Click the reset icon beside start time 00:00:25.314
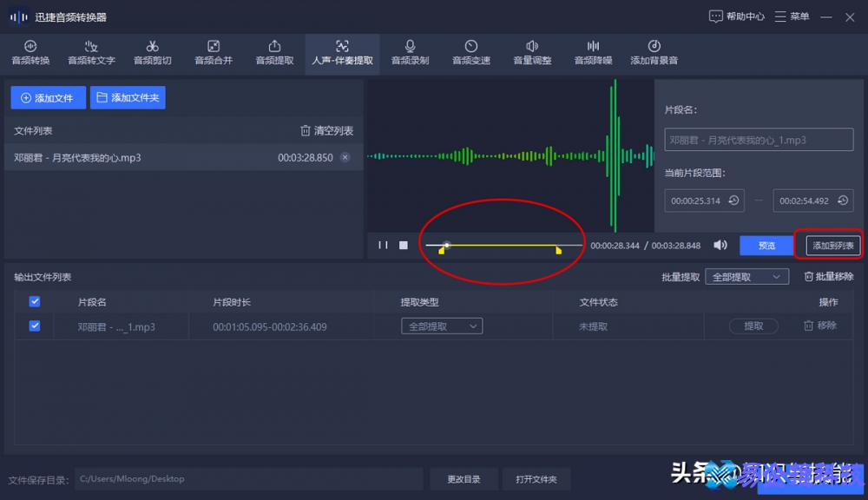The height and width of the screenshot is (500, 868). click(x=733, y=201)
